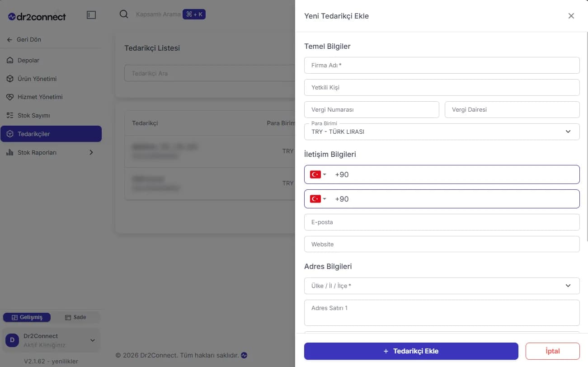Open the Ülke / İl / İlçe dropdown
The image size is (588, 367).
(442, 286)
